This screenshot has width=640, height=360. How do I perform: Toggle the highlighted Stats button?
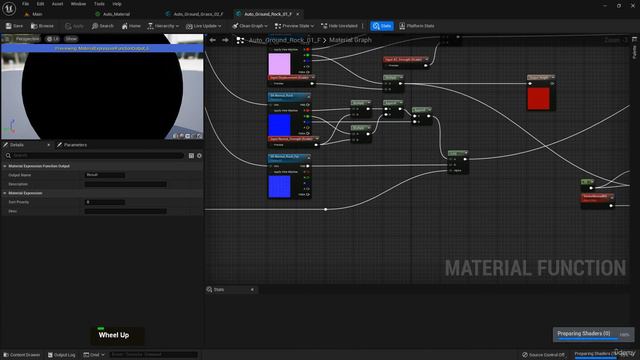[x=382, y=26]
